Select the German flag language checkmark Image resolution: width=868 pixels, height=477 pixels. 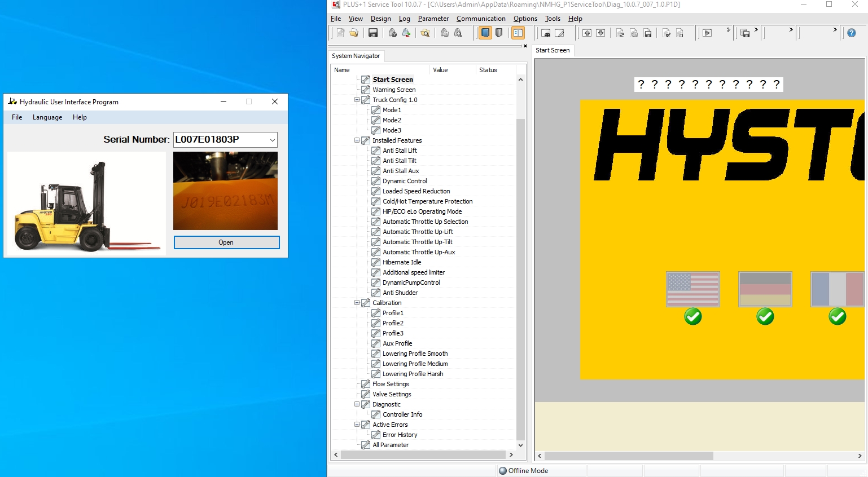coord(765,317)
